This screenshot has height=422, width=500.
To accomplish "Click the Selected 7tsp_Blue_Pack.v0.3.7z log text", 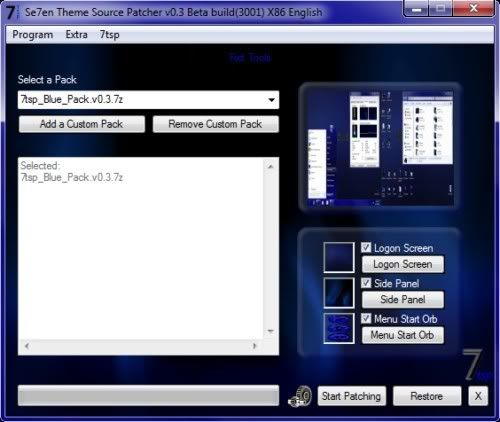I will tap(72, 171).
